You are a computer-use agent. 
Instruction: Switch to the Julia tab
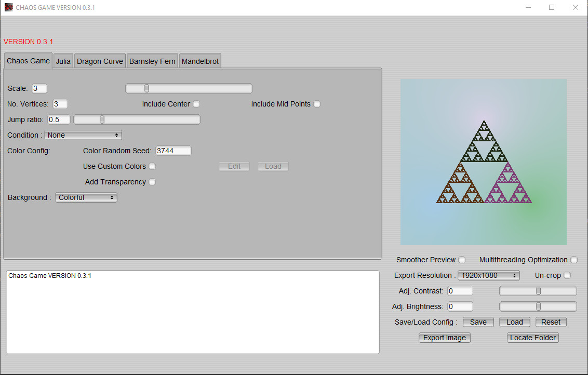point(63,60)
